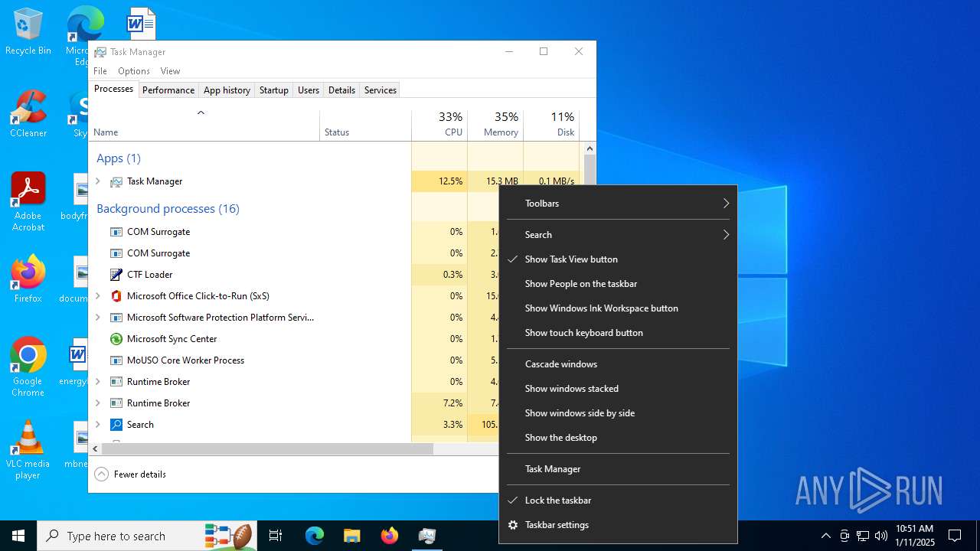Expand Microsoft Software Protection Platform Service row

pyautogui.click(x=97, y=318)
